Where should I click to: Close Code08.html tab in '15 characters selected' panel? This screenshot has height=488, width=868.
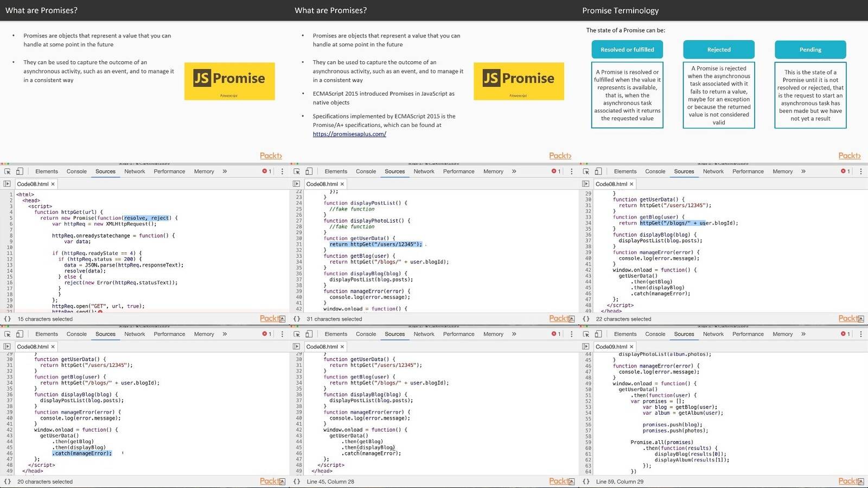pyautogui.click(x=53, y=184)
